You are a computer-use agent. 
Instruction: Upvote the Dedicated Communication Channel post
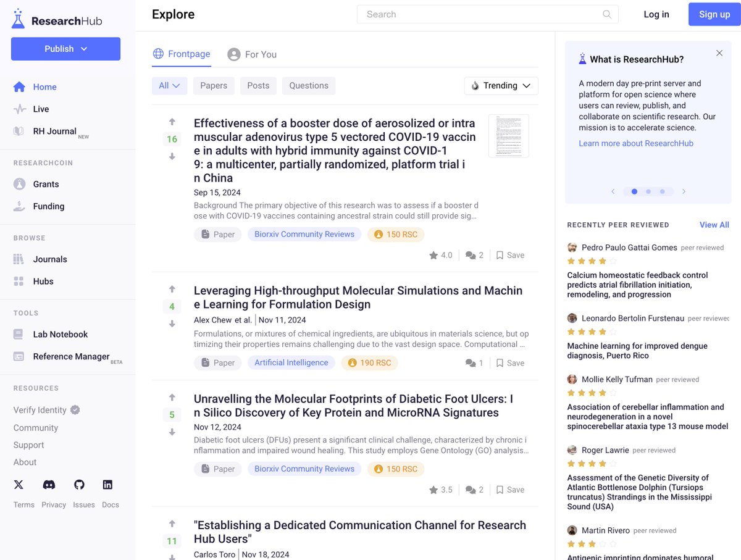click(x=172, y=524)
